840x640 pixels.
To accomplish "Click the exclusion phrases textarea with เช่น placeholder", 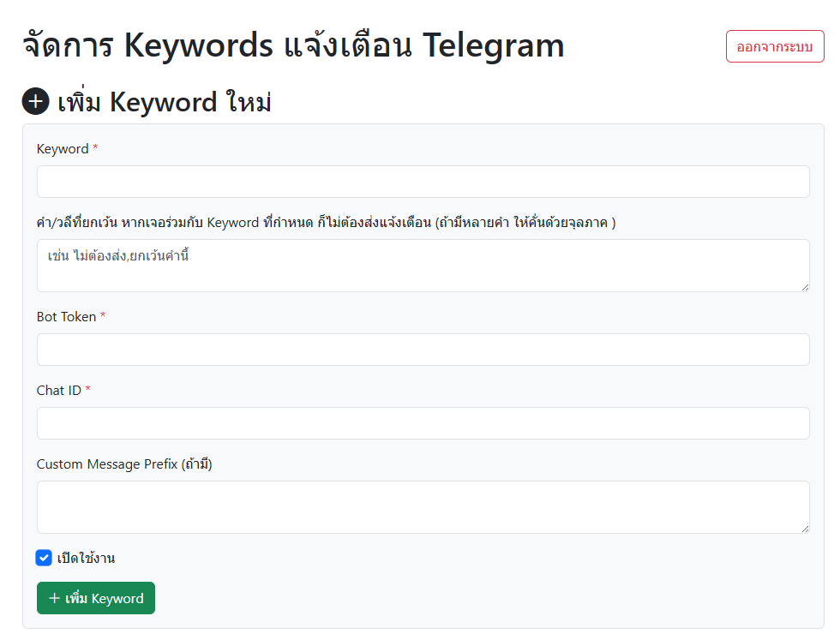I will 423,266.
